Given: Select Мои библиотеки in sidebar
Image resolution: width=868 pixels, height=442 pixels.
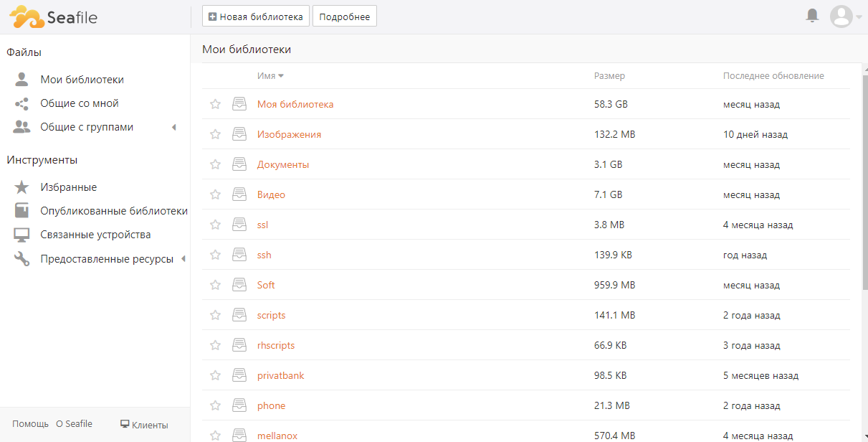Looking at the screenshot, I should tap(82, 80).
